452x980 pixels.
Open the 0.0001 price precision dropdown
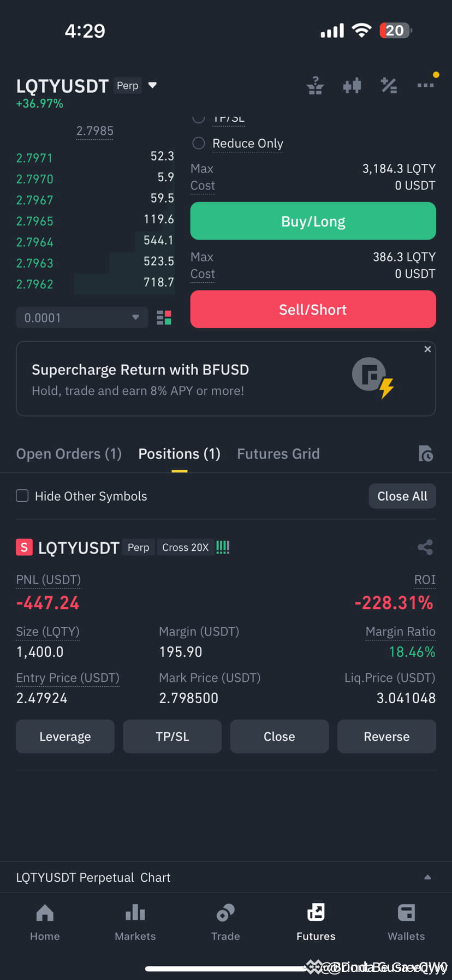pyautogui.click(x=82, y=318)
